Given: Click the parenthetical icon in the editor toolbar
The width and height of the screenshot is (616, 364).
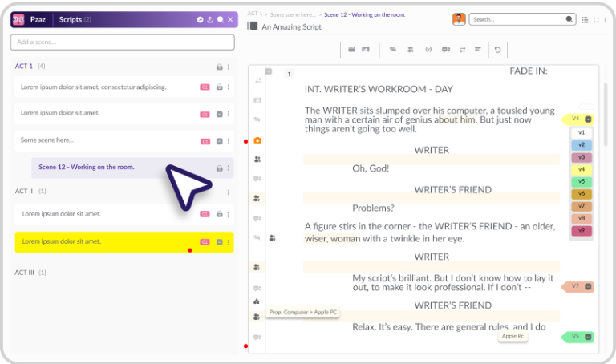Looking at the screenshot, I should pos(428,50).
